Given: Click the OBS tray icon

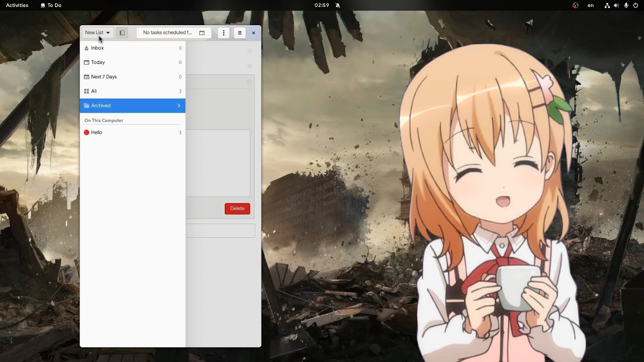Looking at the screenshot, I should [576, 5].
